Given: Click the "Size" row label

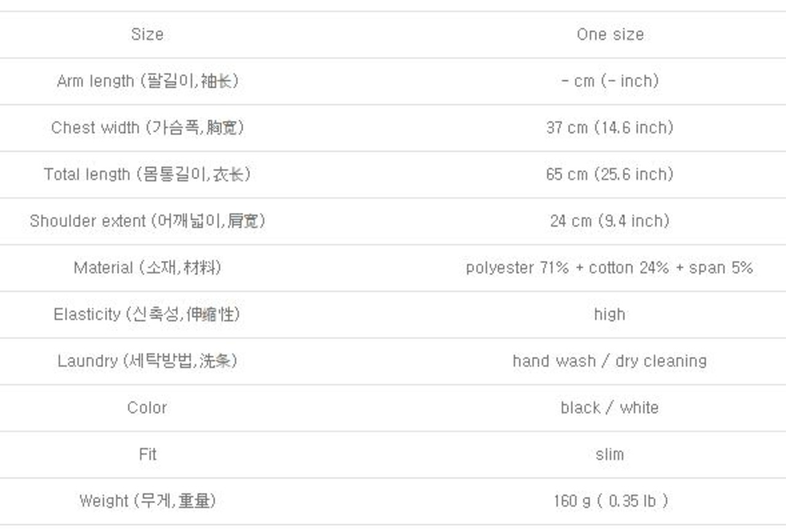Looking at the screenshot, I should [x=147, y=34].
